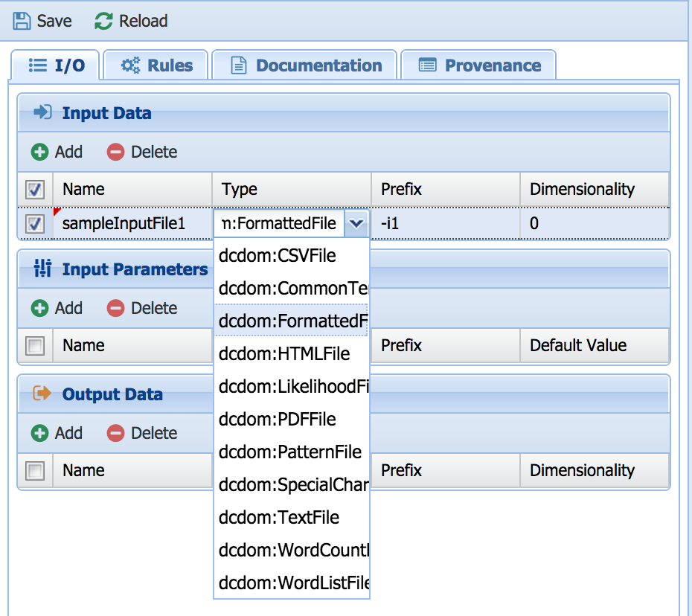
Task: Click red Delete icon under Output Data
Action: click(115, 433)
